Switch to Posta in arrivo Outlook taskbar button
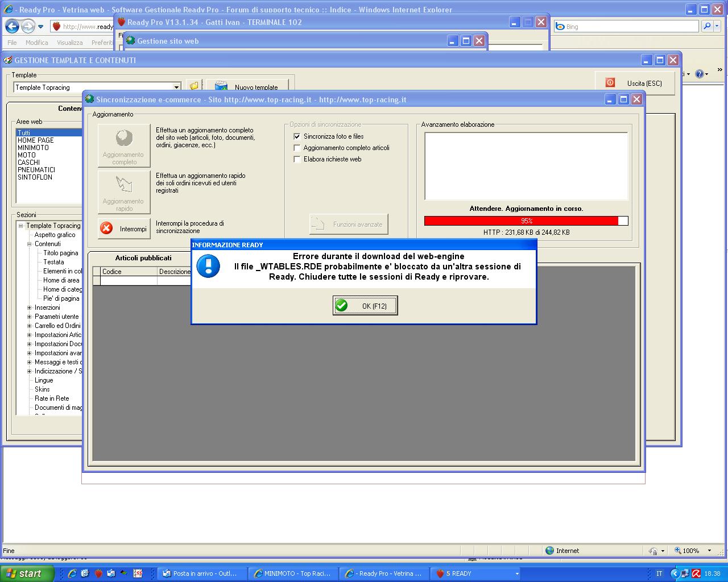The height and width of the screenshot is (582, 728). [202, 573]
